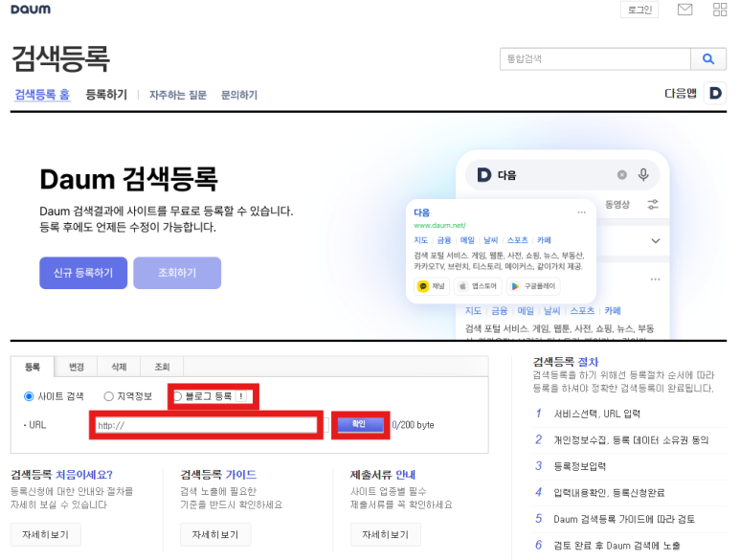Viewport: 740px width, 560px height.
Task: Click the www.daum.net/ link in card
Action: coord(439,226)
